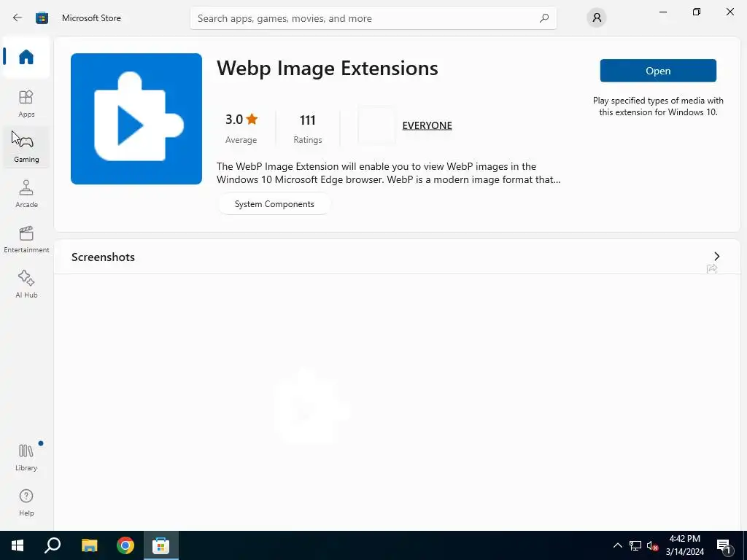Open the notification center icon
This screenshot has width=747, height=560.
(724, 545)
